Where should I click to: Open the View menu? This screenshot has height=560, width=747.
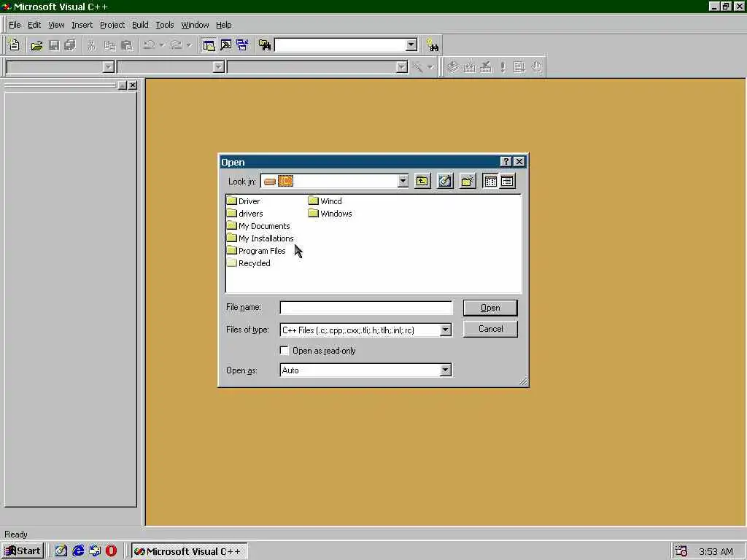coord(56,25)
